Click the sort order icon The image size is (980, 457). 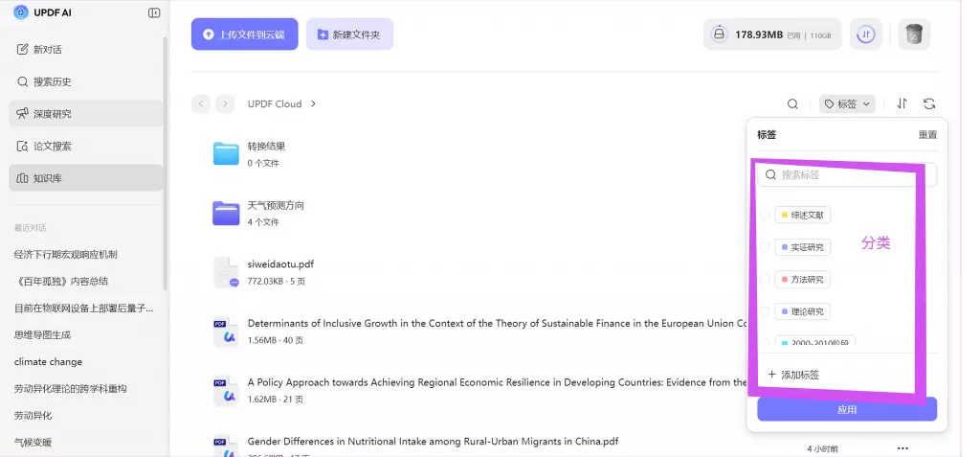[902, 104]
